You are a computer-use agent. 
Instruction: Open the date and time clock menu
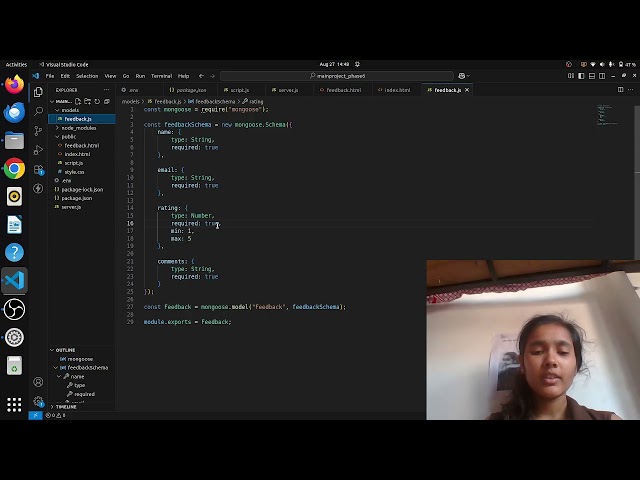[x=334, y=64]
